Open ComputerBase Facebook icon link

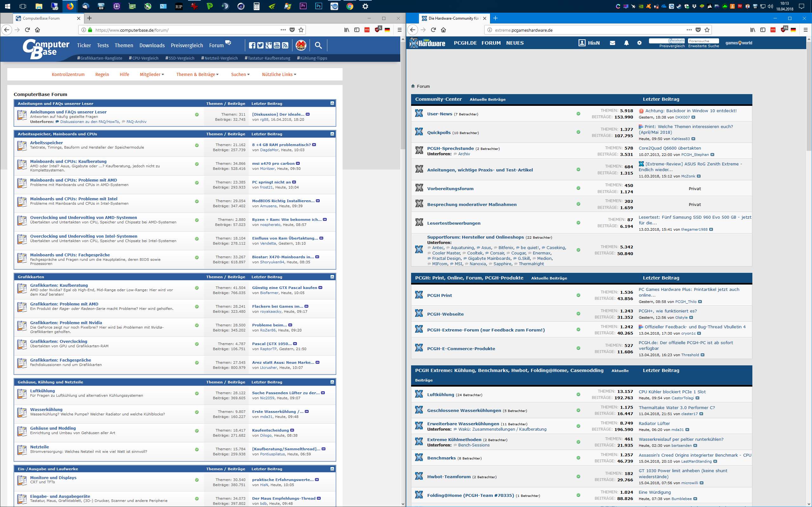click(x=252, y=45)
